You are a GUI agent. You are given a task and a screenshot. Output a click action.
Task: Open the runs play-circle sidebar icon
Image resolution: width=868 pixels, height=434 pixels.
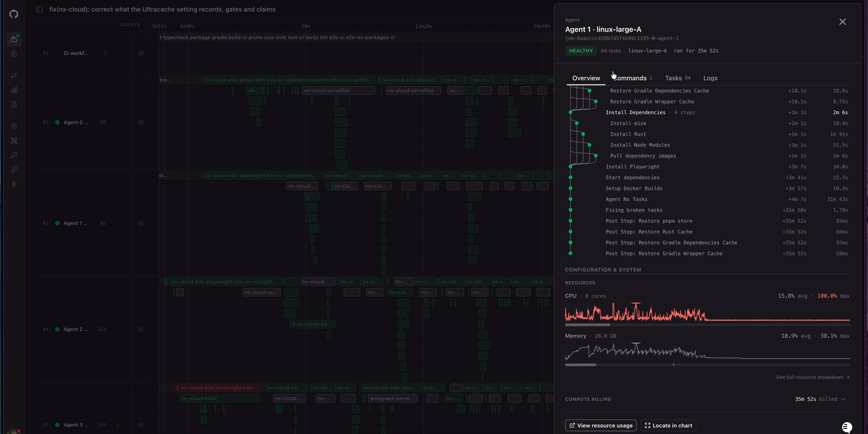pyautogui.click(x=14, y=54)
